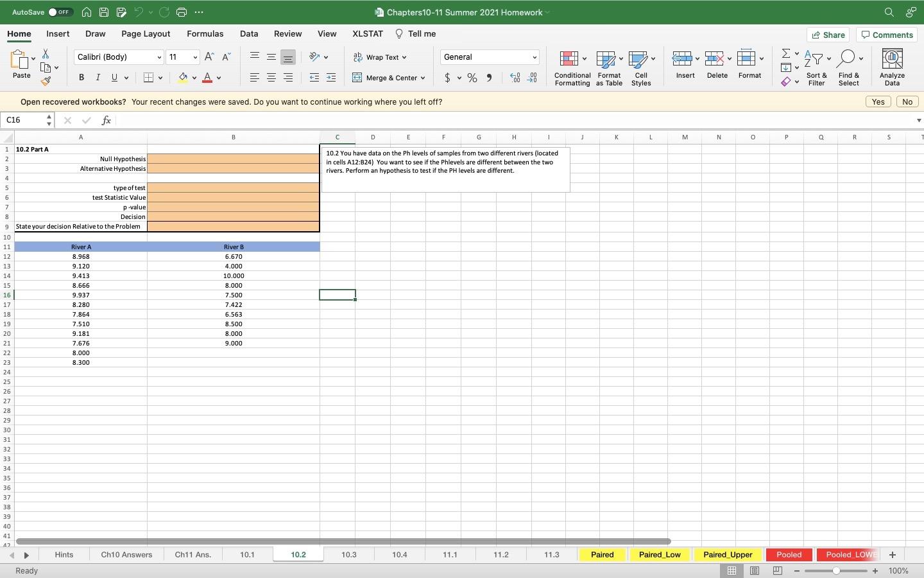Open the Page Layout ribbon tab
The height and width of the screenshot is (578, 924).
coord(146,34)
